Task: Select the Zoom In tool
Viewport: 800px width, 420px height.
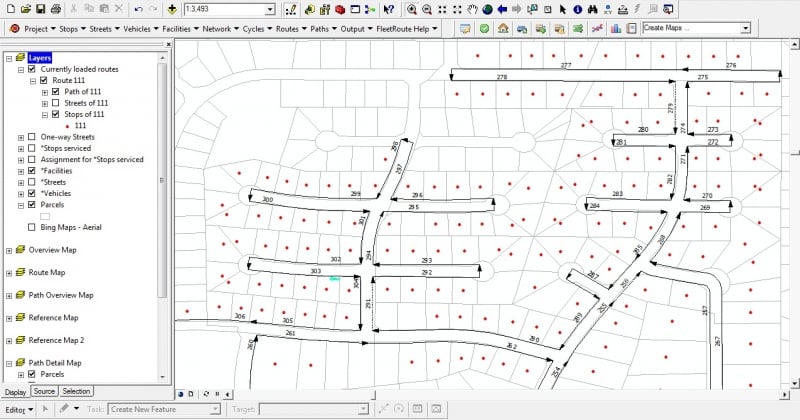Action: pyautogui.click(x=412, y=9)
